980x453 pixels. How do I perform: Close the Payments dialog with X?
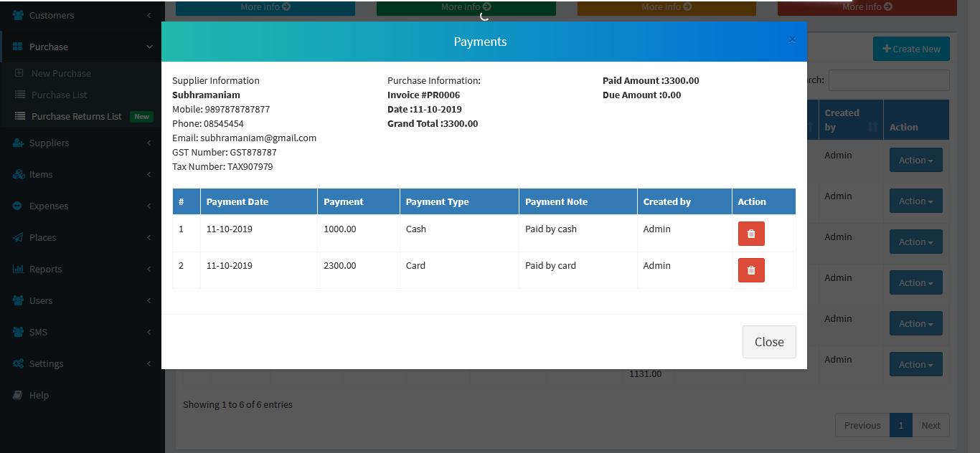point(792,39)
